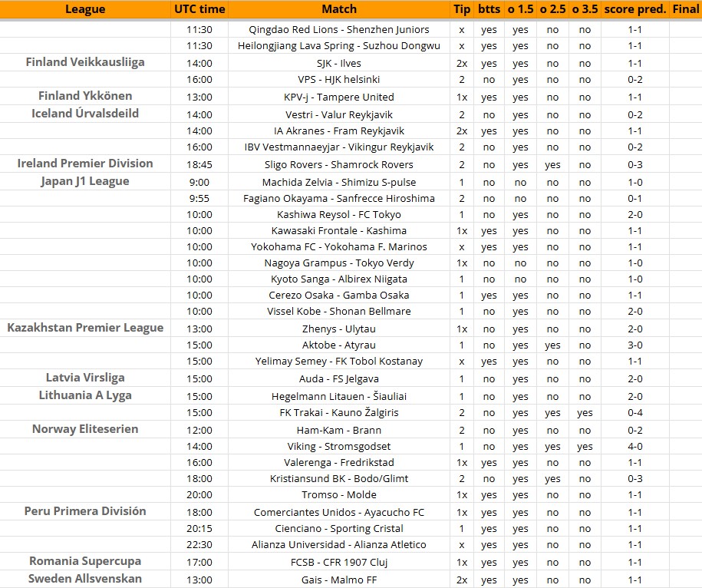Screen dimensions: 702x588
Task: Click SJK - Ilves match cell
Action: (x=339, y=63)
